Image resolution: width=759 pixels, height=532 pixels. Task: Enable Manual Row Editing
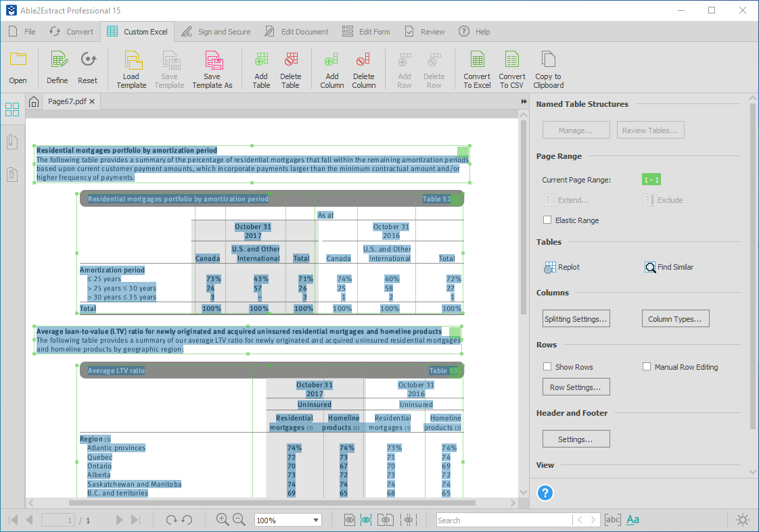point(647,366)
